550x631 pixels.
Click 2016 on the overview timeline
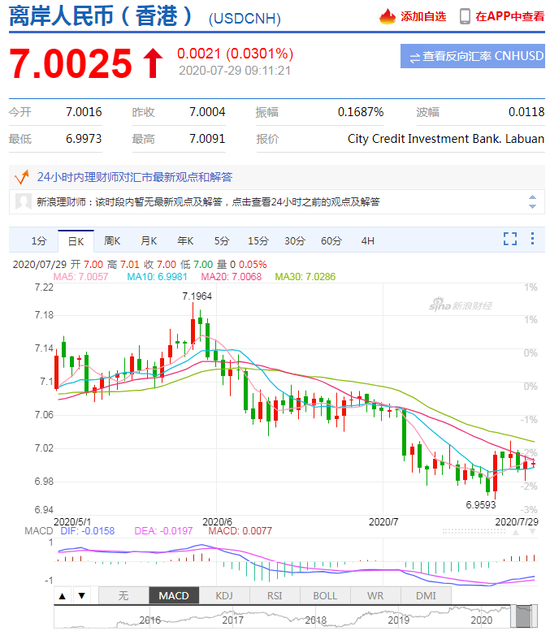coord(150,620)
